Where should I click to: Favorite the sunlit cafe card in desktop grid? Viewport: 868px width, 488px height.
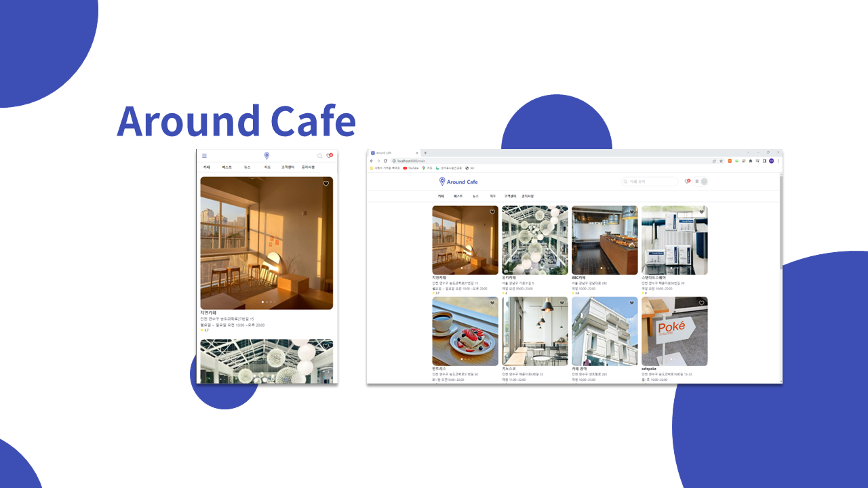click(492, 212)
